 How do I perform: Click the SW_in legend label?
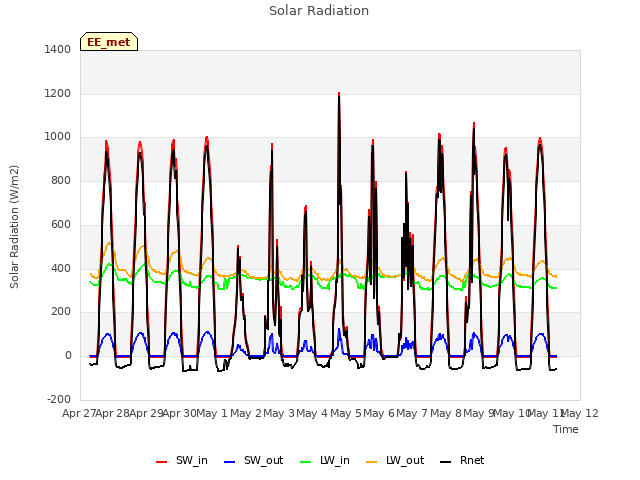coord(191,460)
